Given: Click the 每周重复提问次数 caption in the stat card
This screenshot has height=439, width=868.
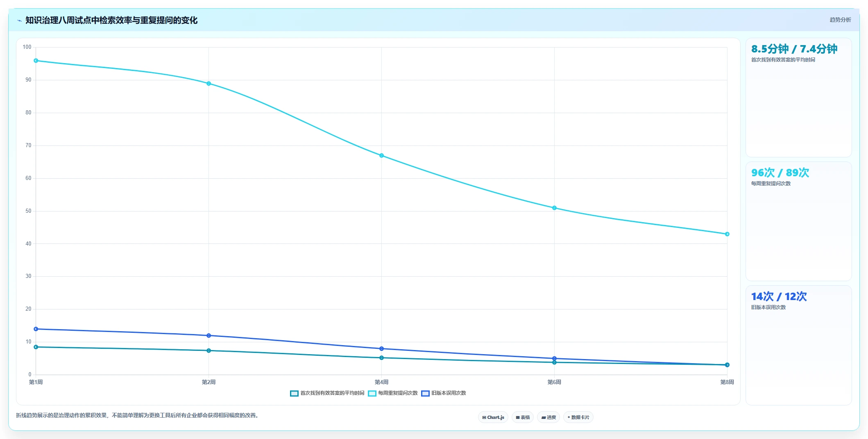Looking at the screenshot, I should click(771, 184).
